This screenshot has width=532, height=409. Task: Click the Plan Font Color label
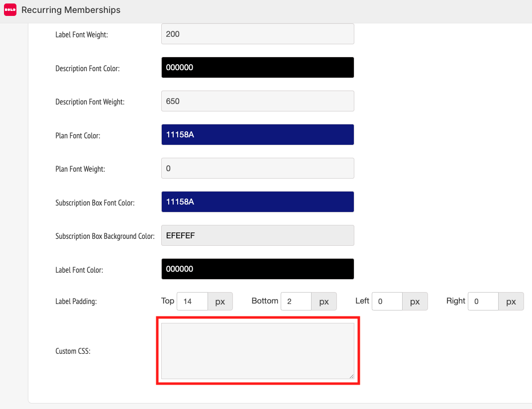click(78, 135)
